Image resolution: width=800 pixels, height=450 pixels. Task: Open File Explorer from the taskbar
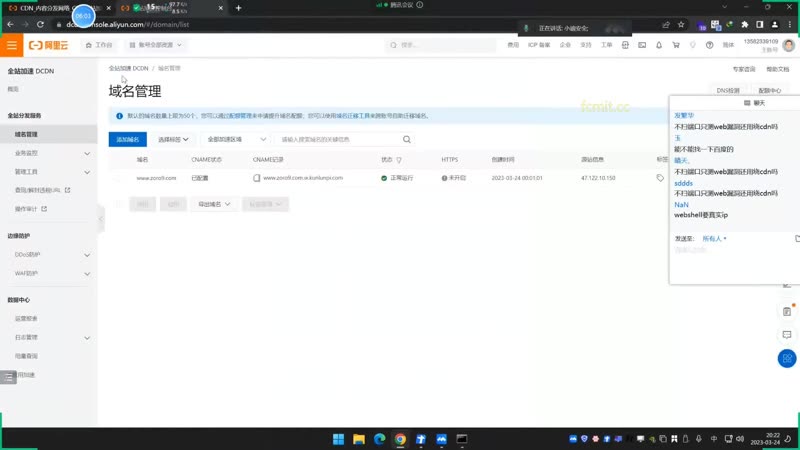359,439
